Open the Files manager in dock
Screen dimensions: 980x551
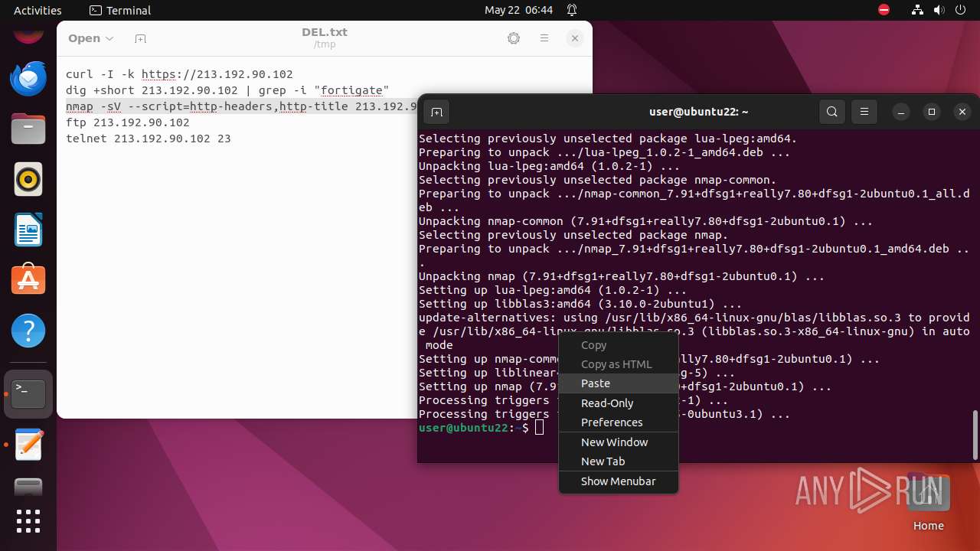coord(28,129)
